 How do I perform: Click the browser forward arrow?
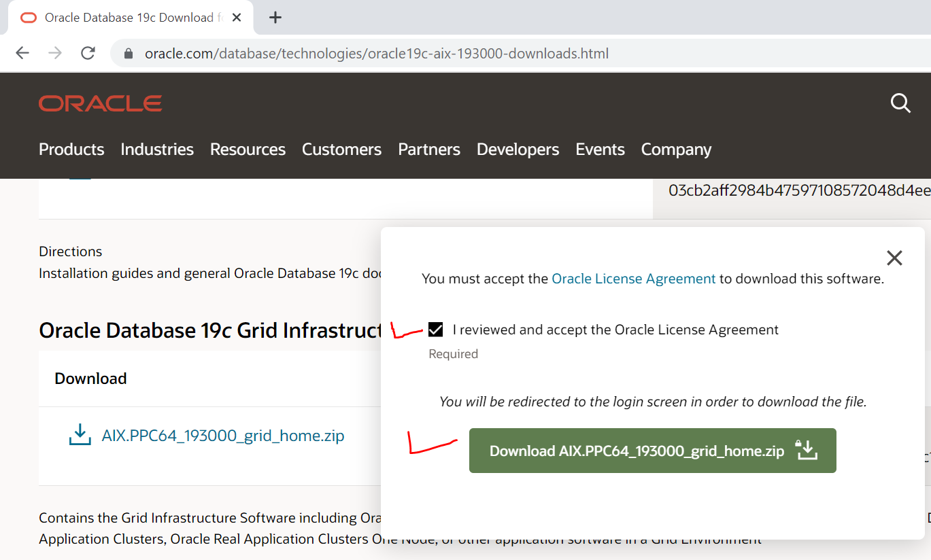(55, 54)
